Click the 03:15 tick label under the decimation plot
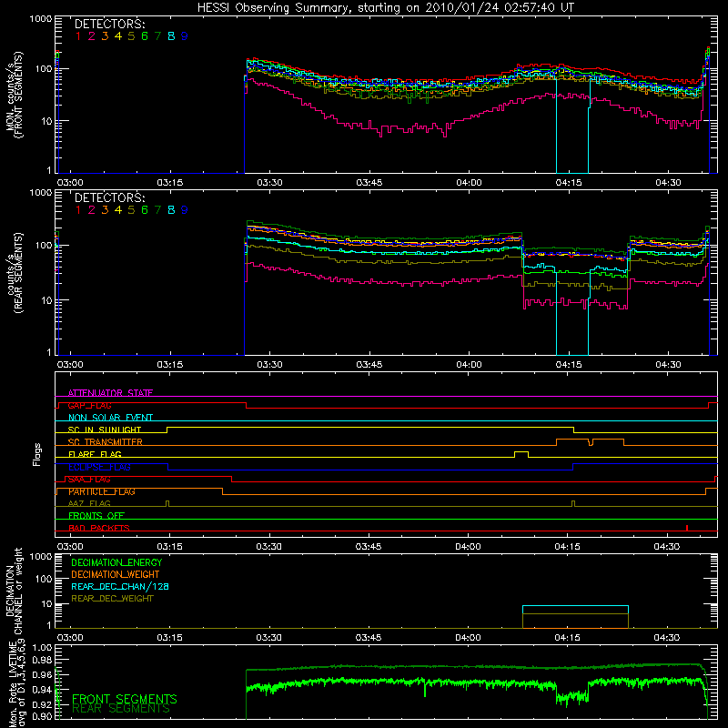Viewport: 728px width, 728px height. [169, 638]
